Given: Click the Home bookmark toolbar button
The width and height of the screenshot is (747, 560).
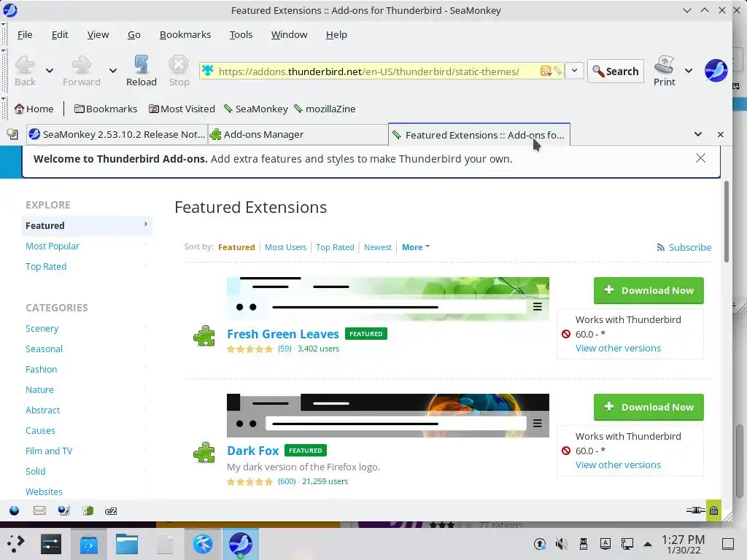Looking at the screenshot, I should [34, 109].
